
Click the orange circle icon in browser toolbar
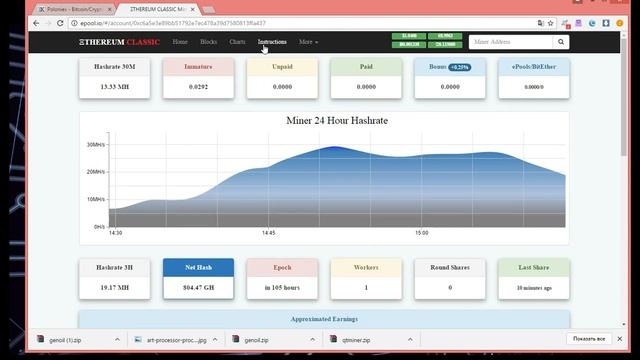tap(620, 23)
